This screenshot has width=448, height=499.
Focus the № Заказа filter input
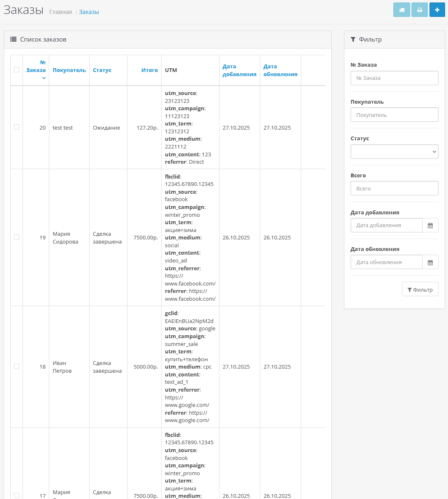394,78
